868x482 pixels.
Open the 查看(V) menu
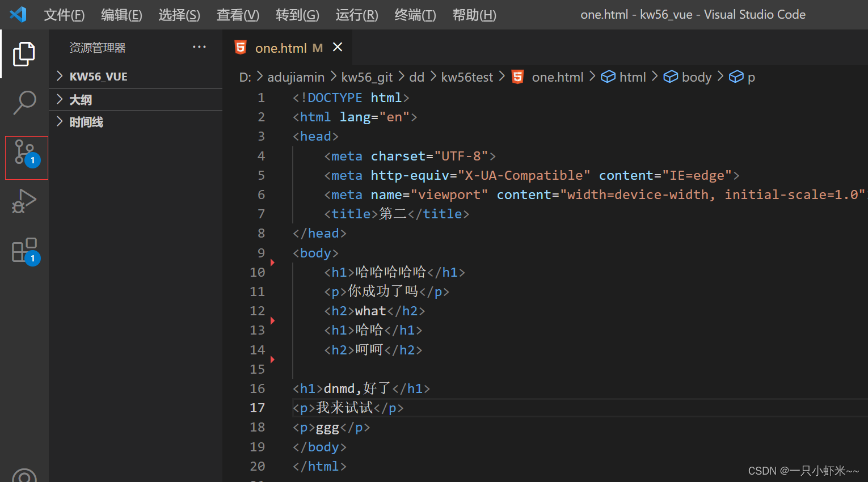[x=238, y=15]
